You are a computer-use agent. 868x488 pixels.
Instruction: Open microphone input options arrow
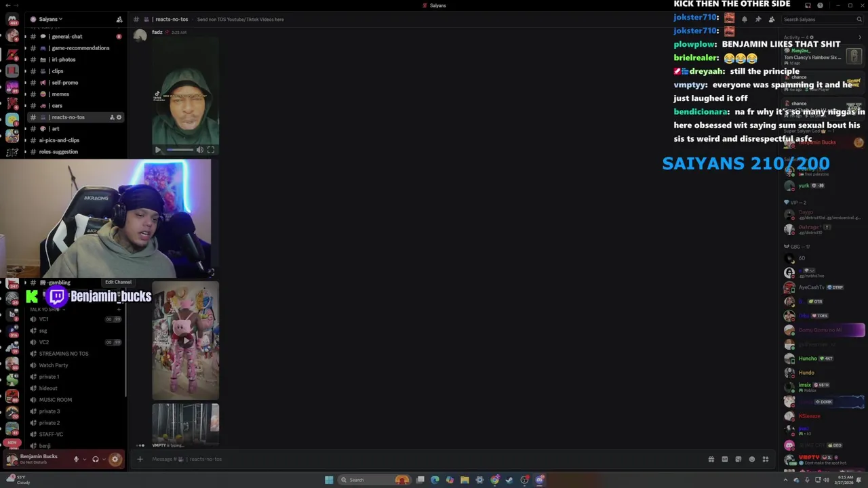(x=84, y=459)
